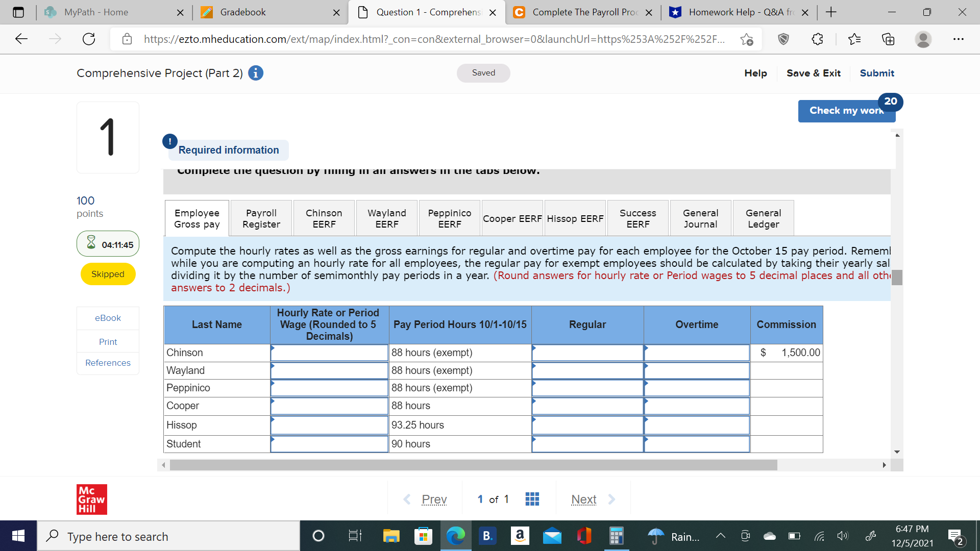Show hidden icons in the system tray
980x551 pixels.
tap(721, 536)
